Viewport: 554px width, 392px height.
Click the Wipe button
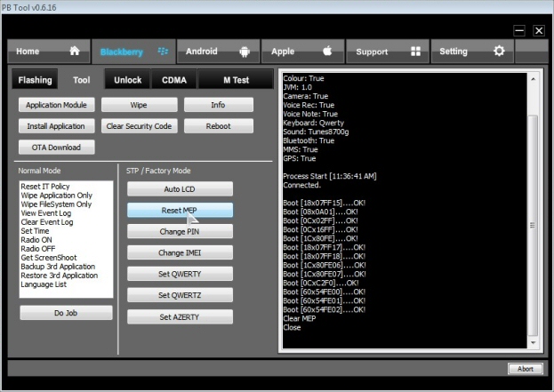pyautogui.click(x=140, y=105)
